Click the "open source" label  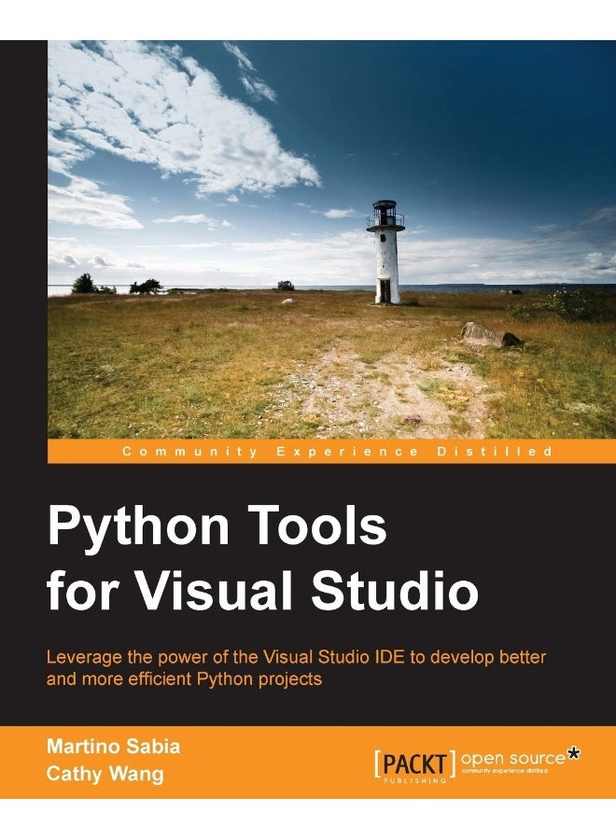click(x=512, y=758)
